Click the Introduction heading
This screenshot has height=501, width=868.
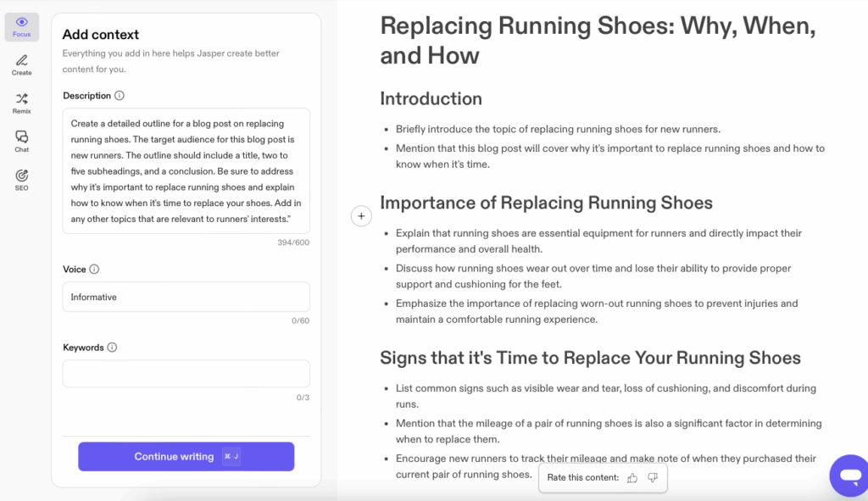click(431, 99)
